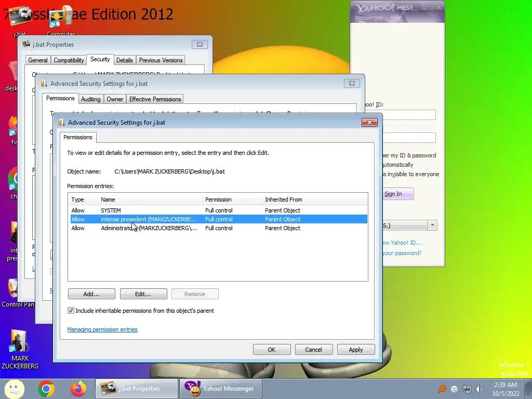Switch to Owner tab in back dialog
Image resolution: width=532 pixels, height=399 pixels.
[115, 99]
